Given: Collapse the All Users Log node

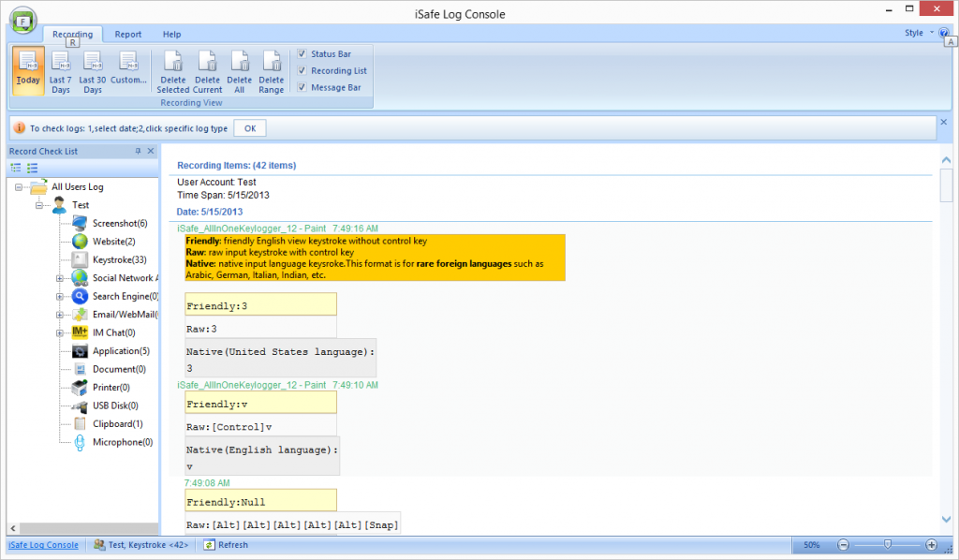Looking at the screenshot, I should click(x=20, y=187).
